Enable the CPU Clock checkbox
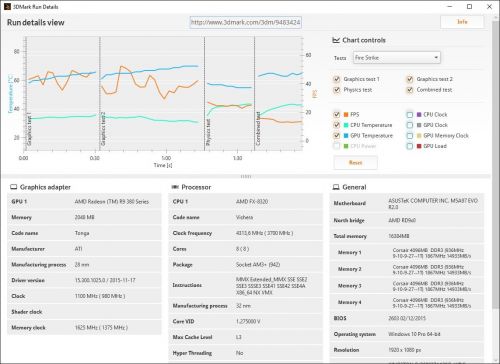The image size is (500, 364). [410, 115]
